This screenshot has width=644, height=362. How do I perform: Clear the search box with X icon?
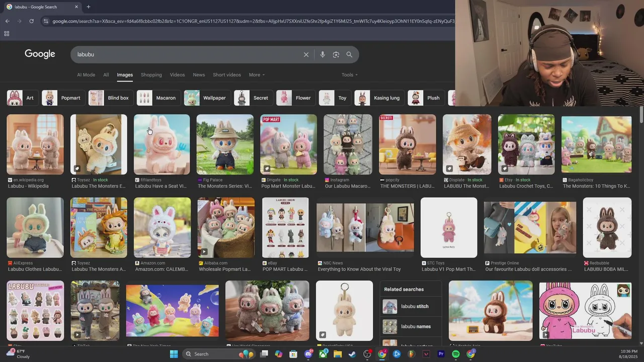coord(306,54)
